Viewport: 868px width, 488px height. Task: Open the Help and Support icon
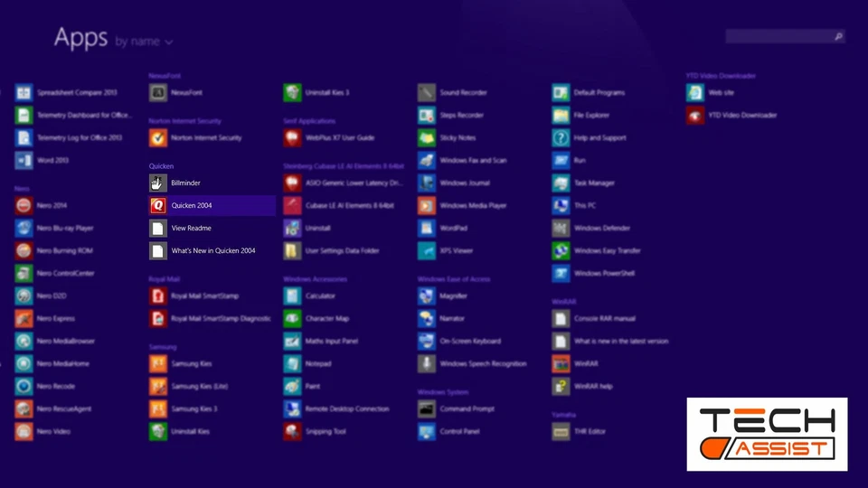tap(561, 137)
